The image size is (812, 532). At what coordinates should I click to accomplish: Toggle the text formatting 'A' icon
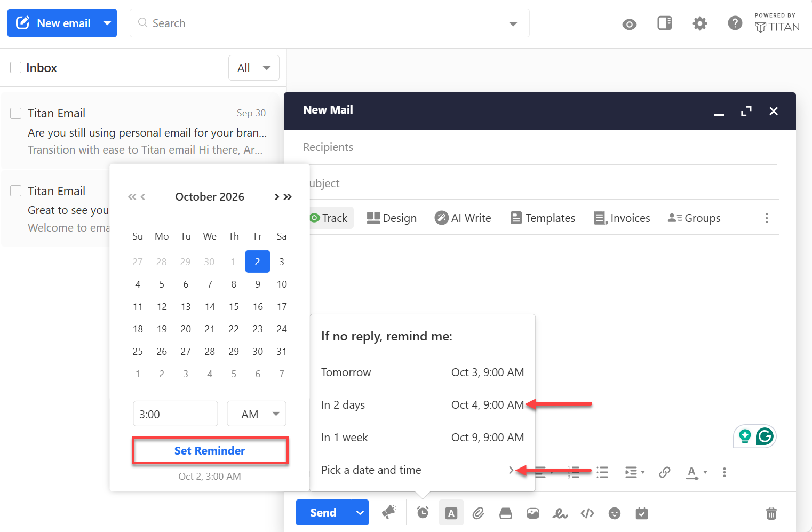click(x=451, y=513)
